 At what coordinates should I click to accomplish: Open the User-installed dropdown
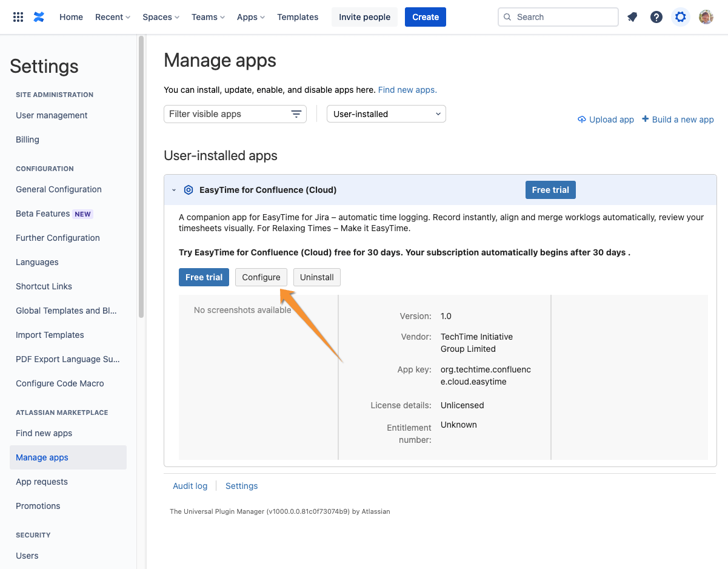click(x=386, y=114)
